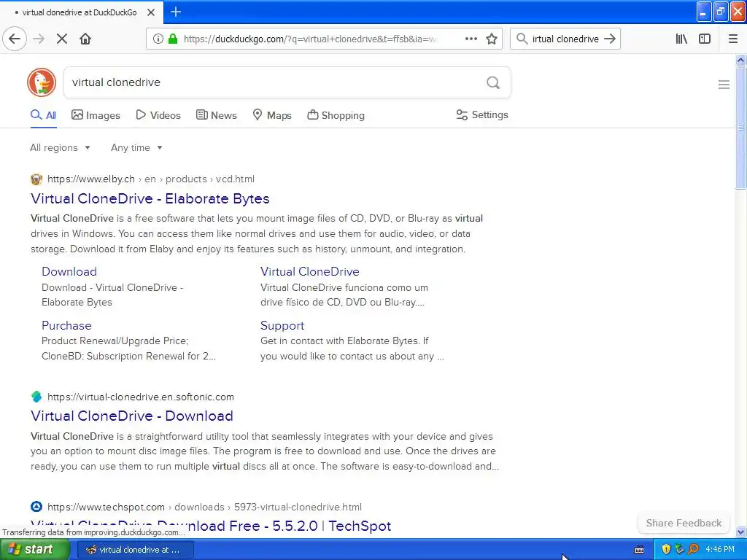
Task: Click the techspot result favicon
Action: click(36, 507)
